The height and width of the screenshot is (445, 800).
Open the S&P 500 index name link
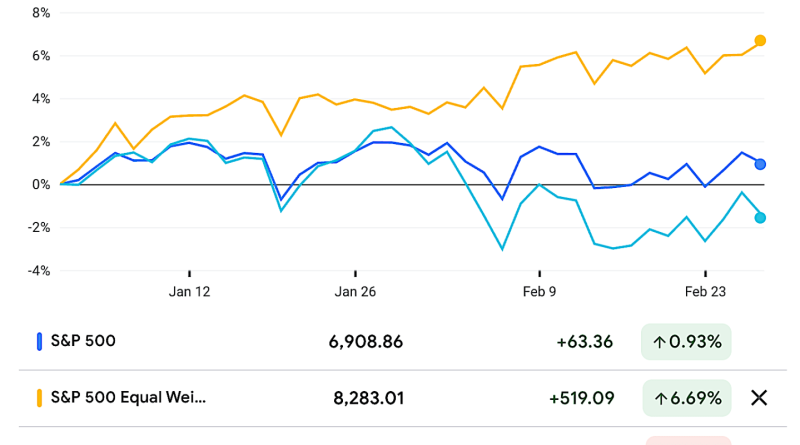click(83, 341)
